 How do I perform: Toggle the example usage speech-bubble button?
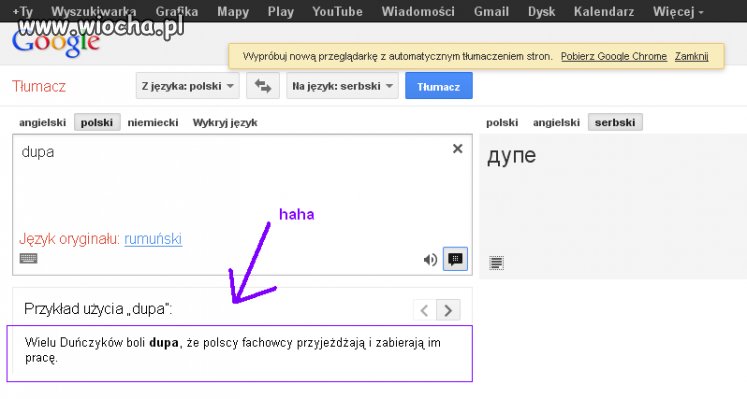coord(455,259)
